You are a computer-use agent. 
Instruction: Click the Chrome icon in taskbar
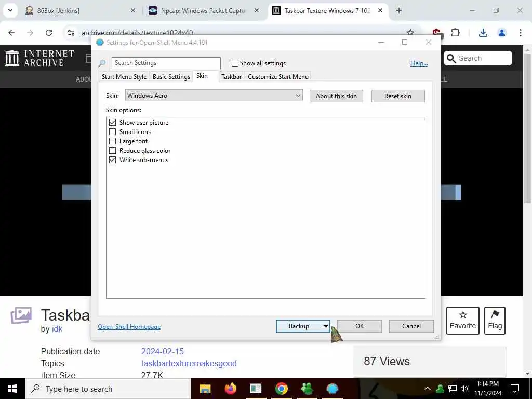pos(281,389)
